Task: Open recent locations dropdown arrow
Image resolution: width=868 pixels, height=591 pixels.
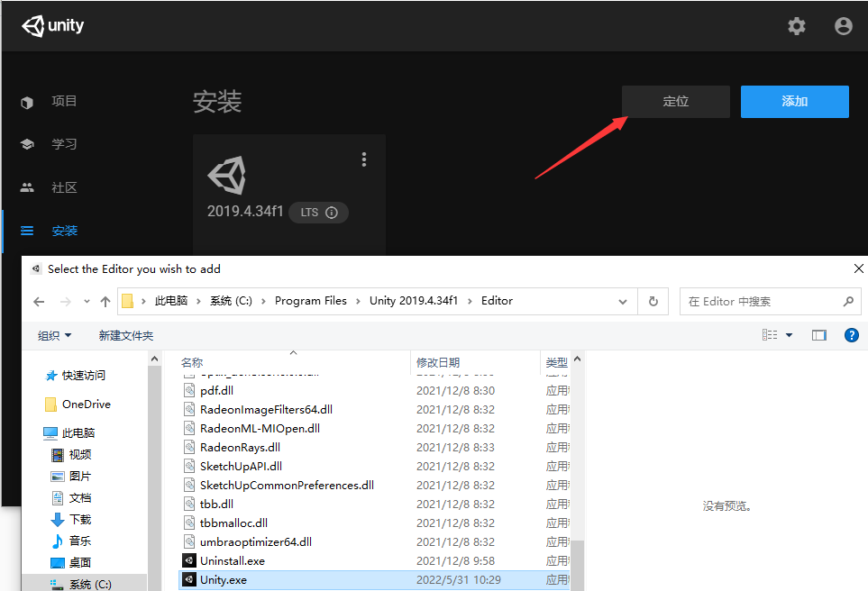Action: point(87,302)
